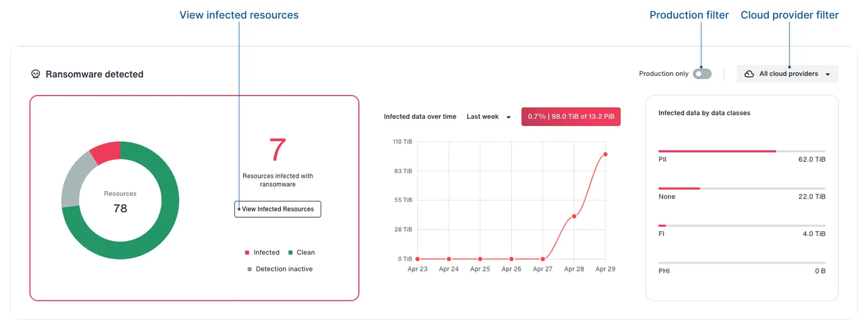Click the Apr 25 data point on chart
The width and height of the screenshot is (868, 330).
click(480, 259)
